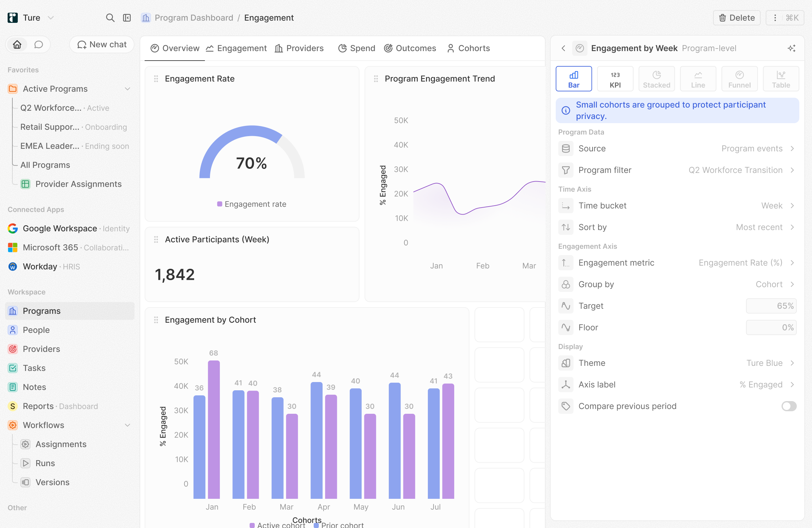Click the Assignments gear icon
The width and height of the screenshot is (812, 528).
click(x=25, y=444)
